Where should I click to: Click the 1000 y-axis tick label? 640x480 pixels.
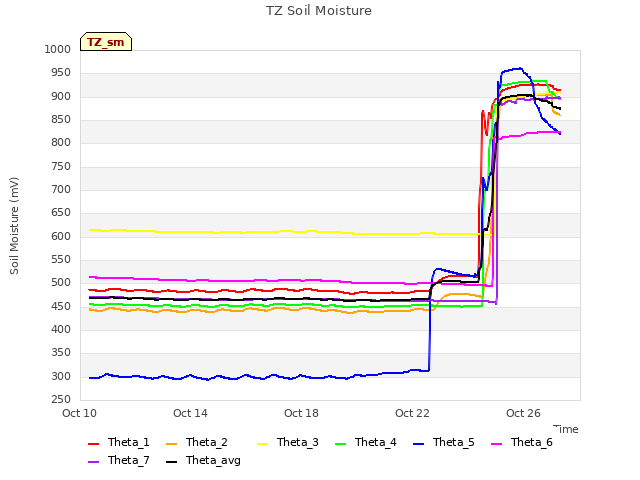pos(58,49)
